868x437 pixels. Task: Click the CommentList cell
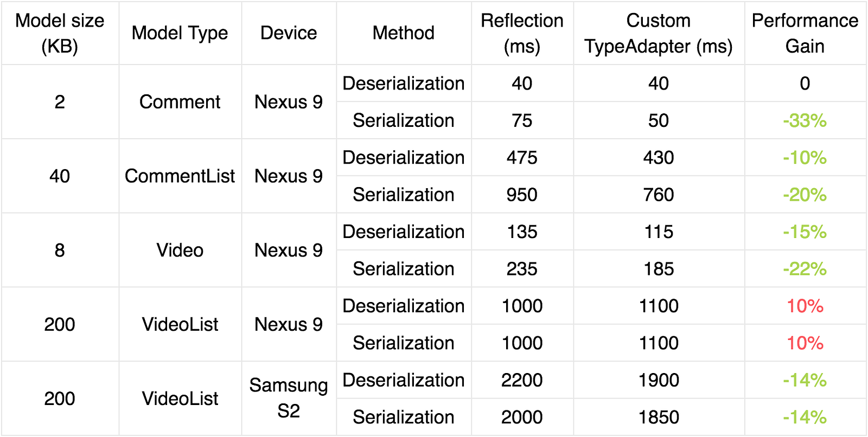point(180,176)
